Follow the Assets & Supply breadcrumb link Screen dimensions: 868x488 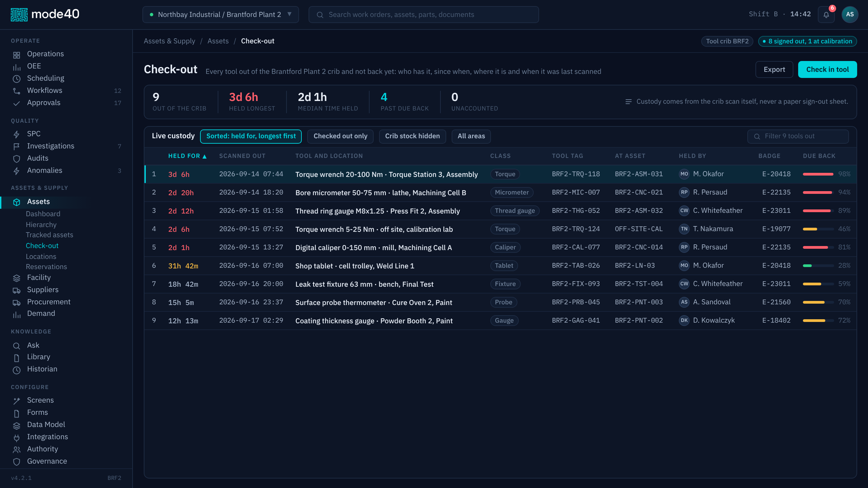point(170,41)
